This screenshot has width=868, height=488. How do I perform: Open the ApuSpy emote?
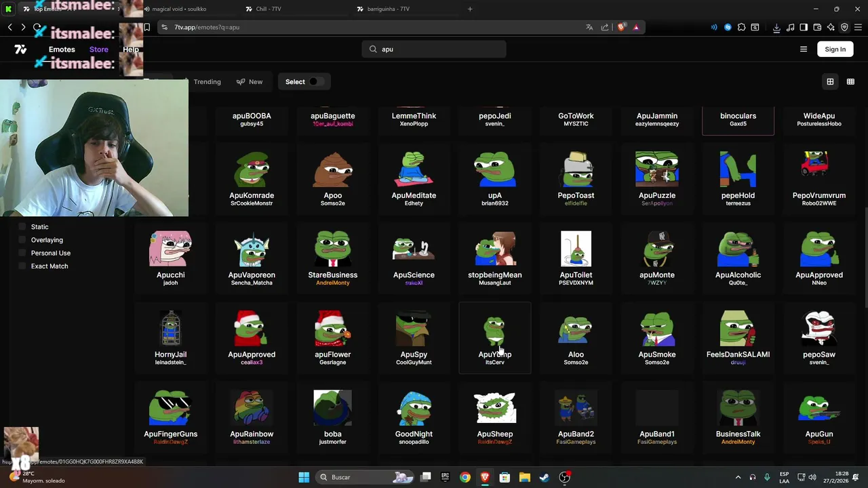414,337
